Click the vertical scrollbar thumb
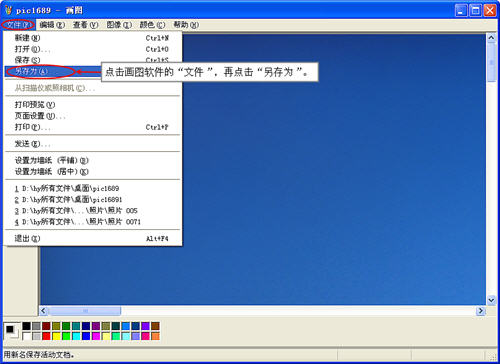Viewport: 500px width, 364px height. 491,62
